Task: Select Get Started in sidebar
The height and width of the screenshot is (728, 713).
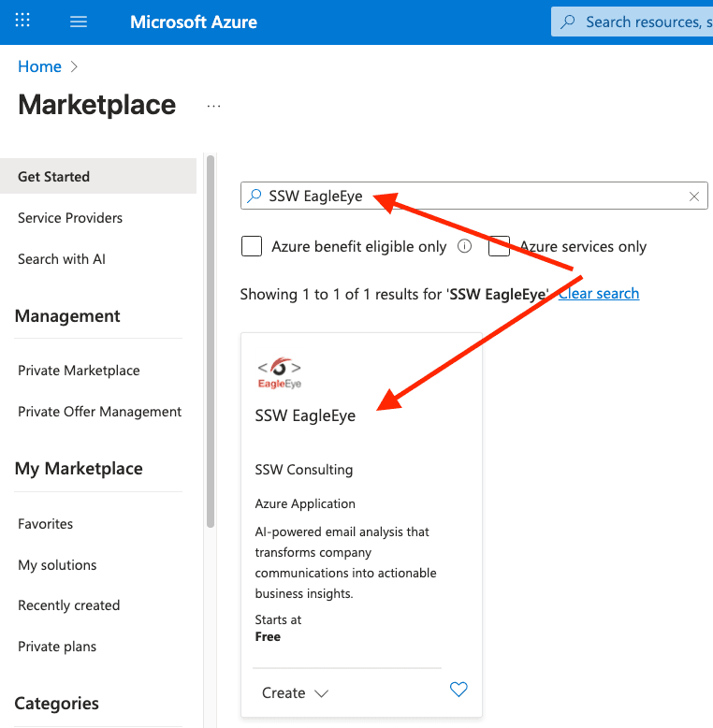Action: pos(98,176)
